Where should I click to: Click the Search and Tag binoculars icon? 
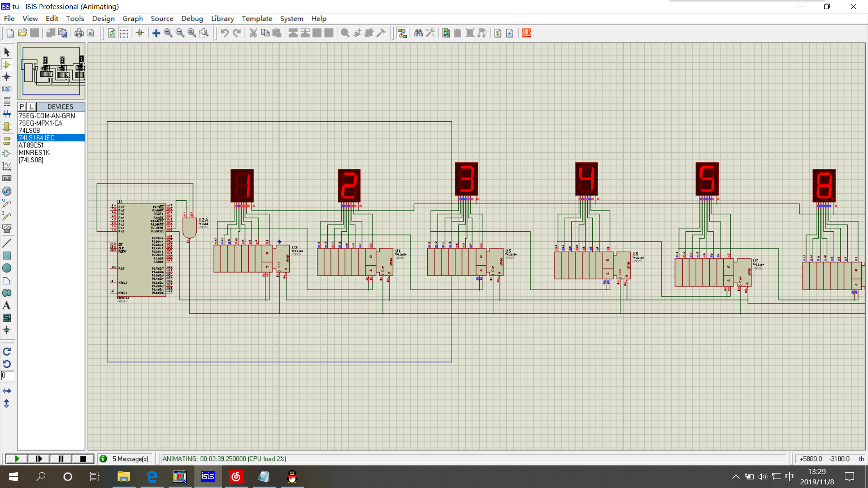tap(418, 33)
